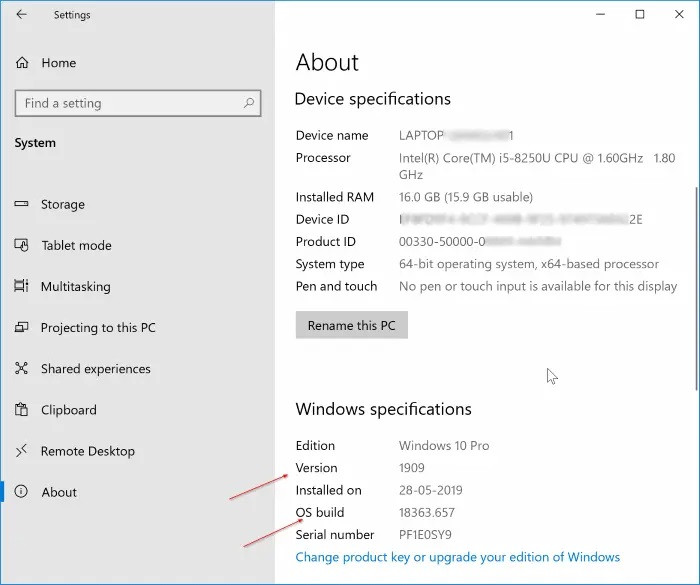Screen dimensions: 700x585
Task: Open Multitasking settings page
Action: coord(75,287)
